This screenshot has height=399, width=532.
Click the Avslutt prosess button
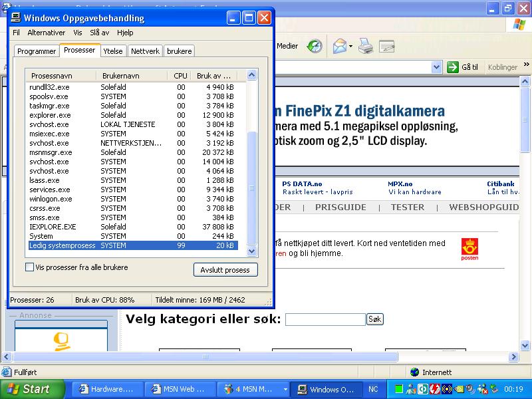[225, 270]
